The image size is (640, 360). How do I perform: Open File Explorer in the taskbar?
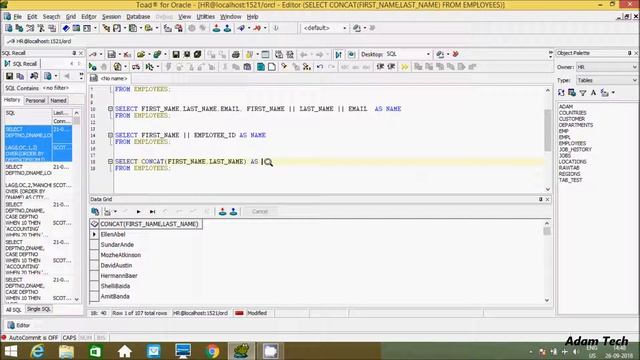(x=66, y=351)
